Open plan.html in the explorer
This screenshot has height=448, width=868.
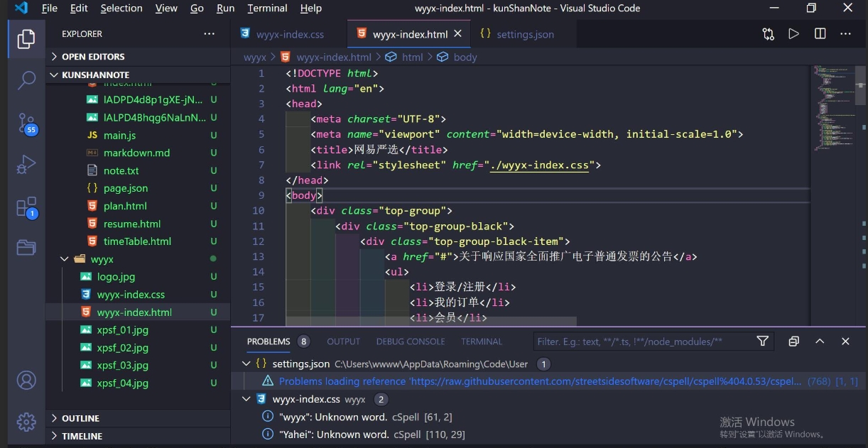(x=125, y=206)
